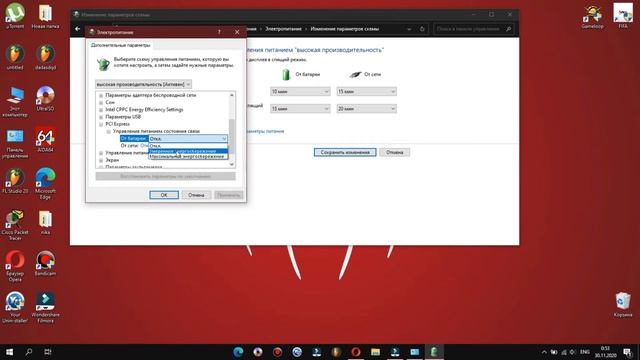Select the Этот компьютер desktop icon

point(15,101)
